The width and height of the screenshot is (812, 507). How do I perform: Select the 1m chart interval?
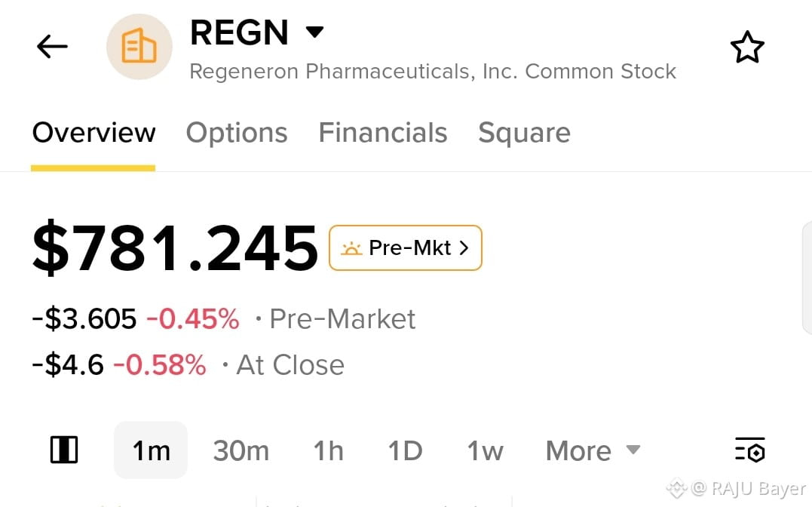click(x=151, y=450)
